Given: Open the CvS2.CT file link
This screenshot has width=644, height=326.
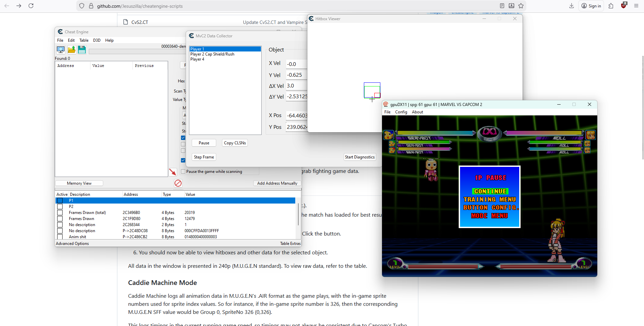Looking at the screenshot, I should click(x=140, y=22).
